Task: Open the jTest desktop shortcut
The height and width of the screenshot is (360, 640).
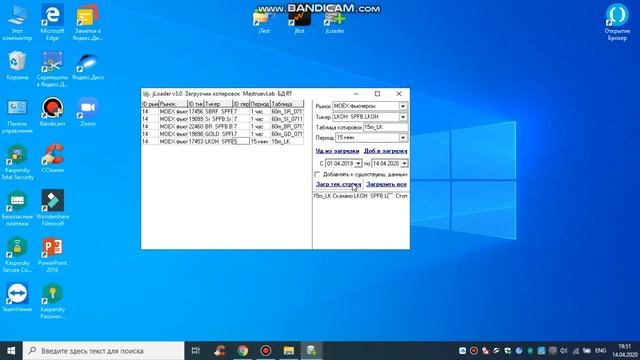Action: pyautogui.click(x=264, y=22)
